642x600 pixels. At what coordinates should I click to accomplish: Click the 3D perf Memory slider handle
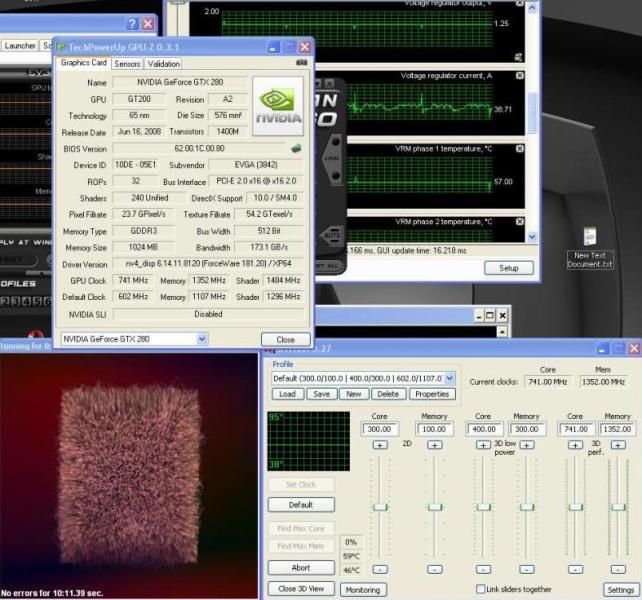point(618,507)
